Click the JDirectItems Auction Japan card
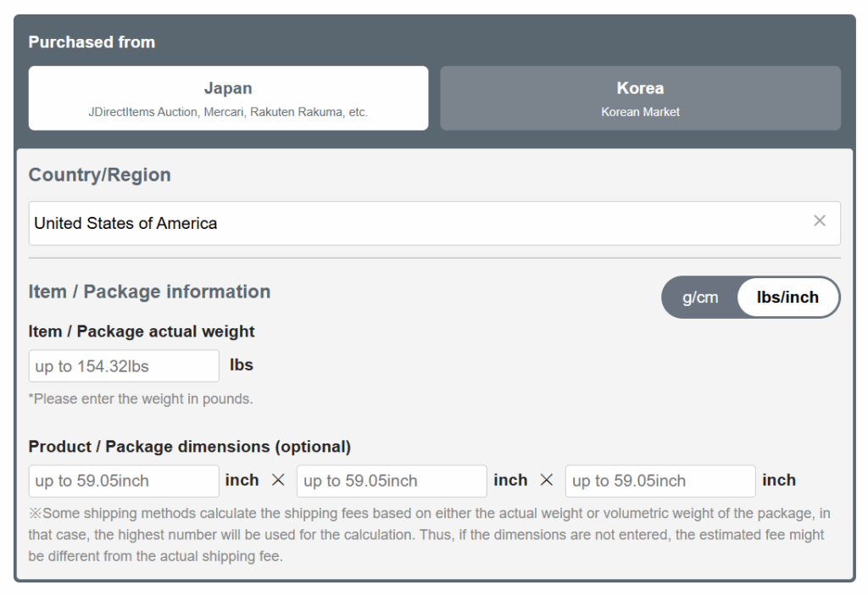 228,97
